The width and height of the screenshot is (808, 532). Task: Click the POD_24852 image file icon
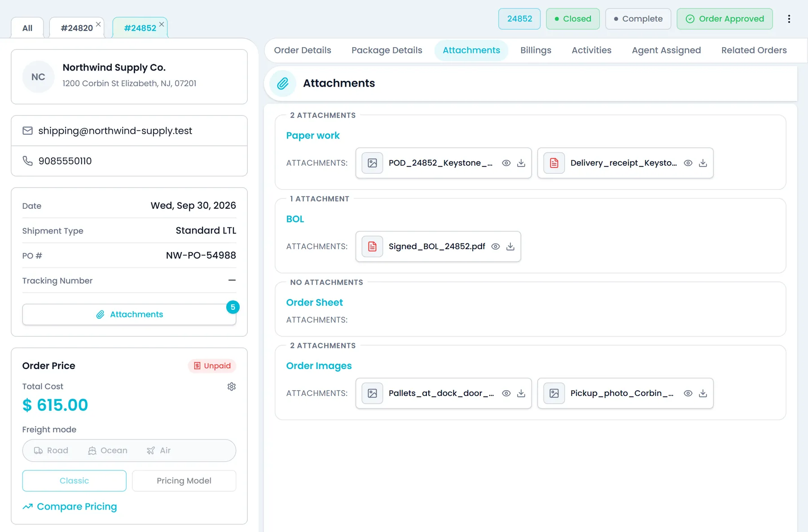(x=373, y=163)
